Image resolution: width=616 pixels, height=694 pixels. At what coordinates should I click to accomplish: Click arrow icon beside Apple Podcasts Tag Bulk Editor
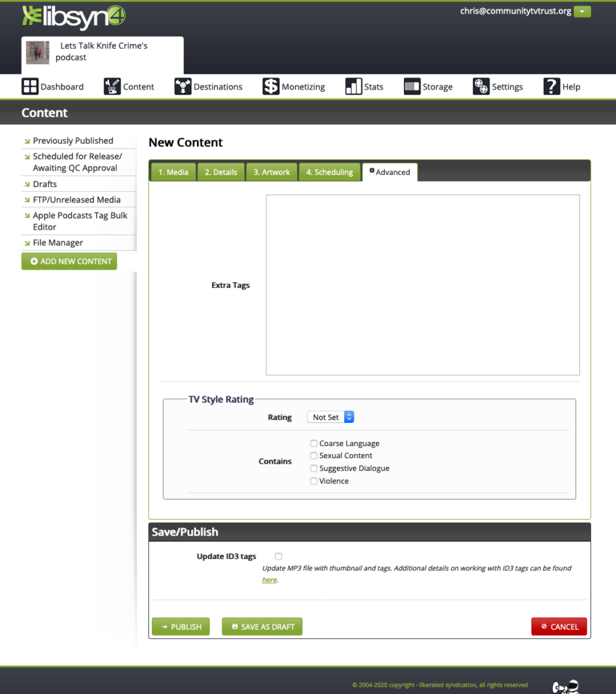[x=27, y=216]
